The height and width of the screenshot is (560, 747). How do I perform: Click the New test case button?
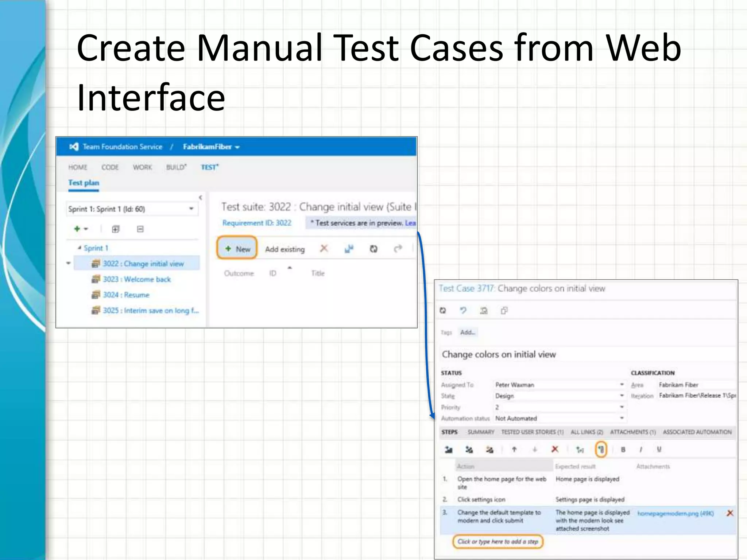point(237,249)
